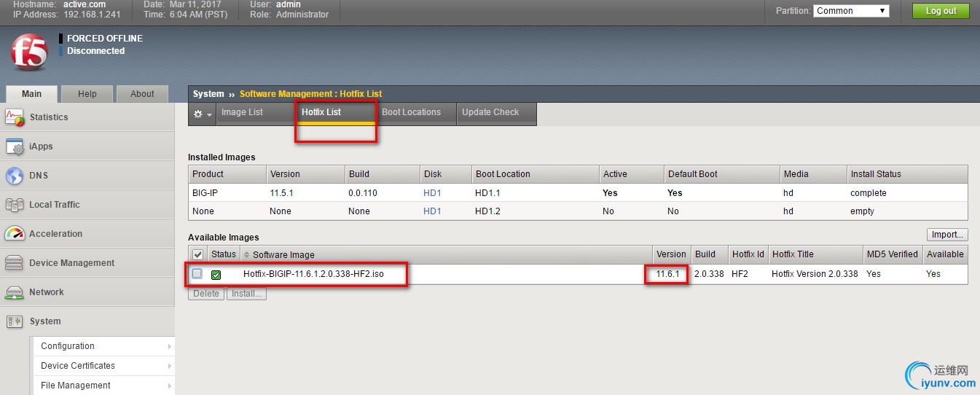Click the System breadcrumb text

click(208, 94)
